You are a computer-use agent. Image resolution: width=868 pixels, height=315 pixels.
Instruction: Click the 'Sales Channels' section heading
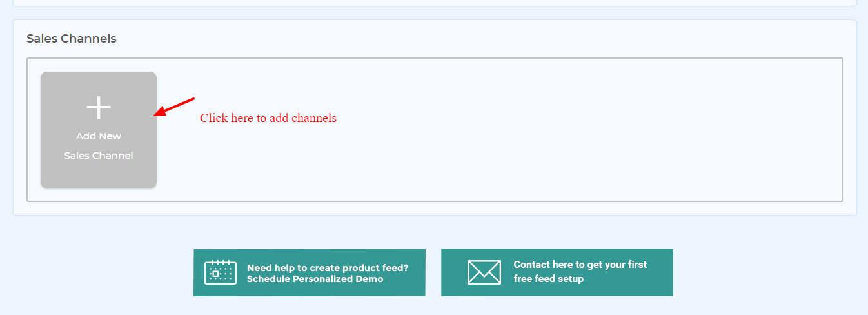(x=72, y=39)
